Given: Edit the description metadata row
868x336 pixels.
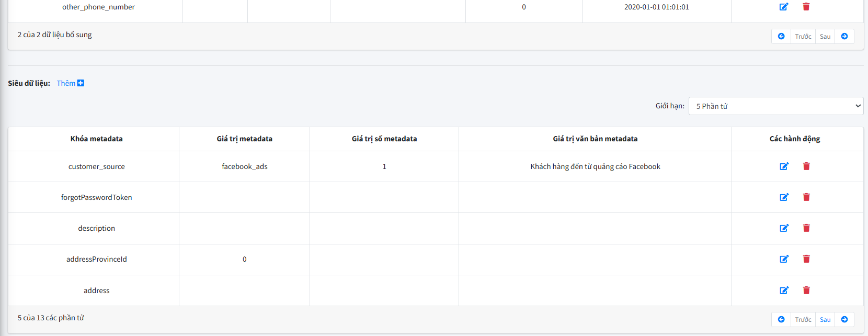Looking at the screenshot, I should tap(784, 228).
